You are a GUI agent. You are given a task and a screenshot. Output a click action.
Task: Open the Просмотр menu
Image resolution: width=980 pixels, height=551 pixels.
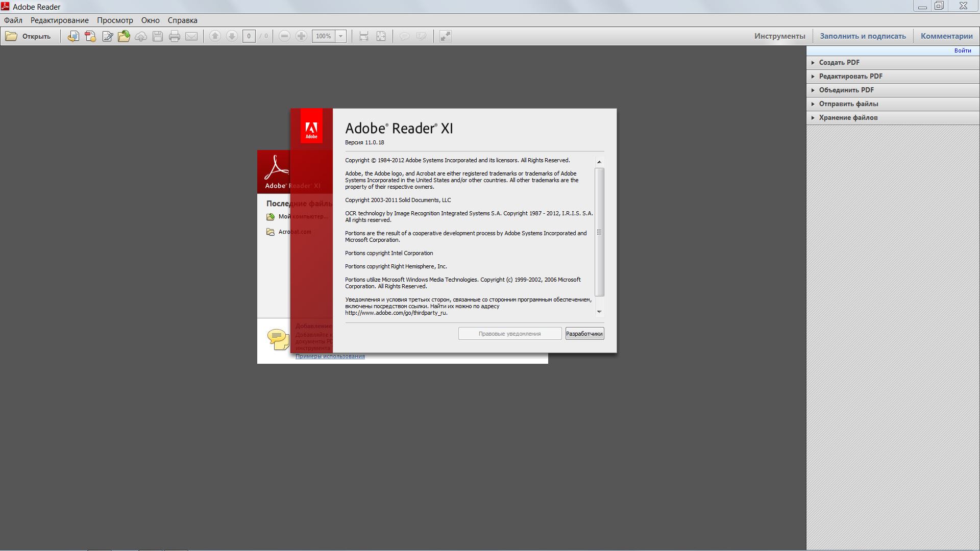coord(115,20)
